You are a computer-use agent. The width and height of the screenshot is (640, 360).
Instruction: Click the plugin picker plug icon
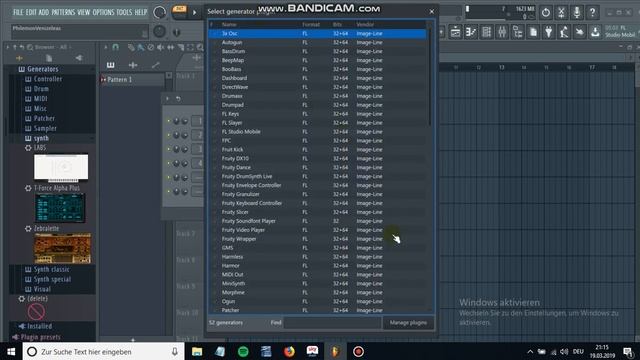tap(549, 32)
